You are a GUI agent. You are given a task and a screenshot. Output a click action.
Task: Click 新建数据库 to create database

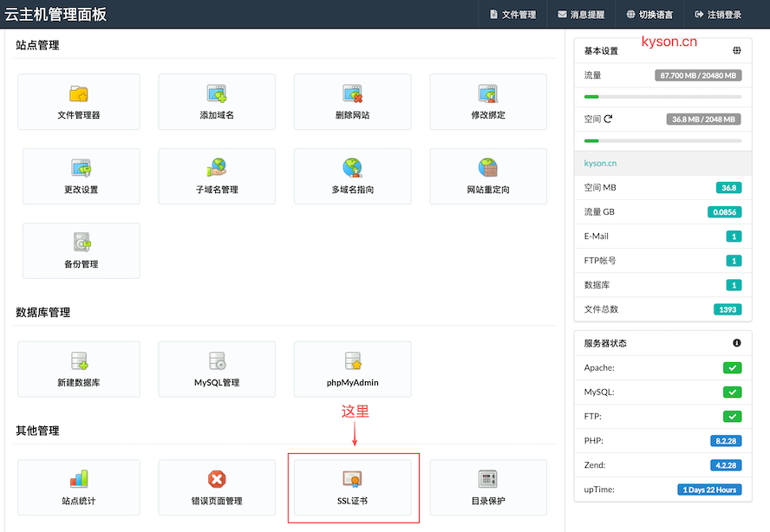[x=78, y=369]
